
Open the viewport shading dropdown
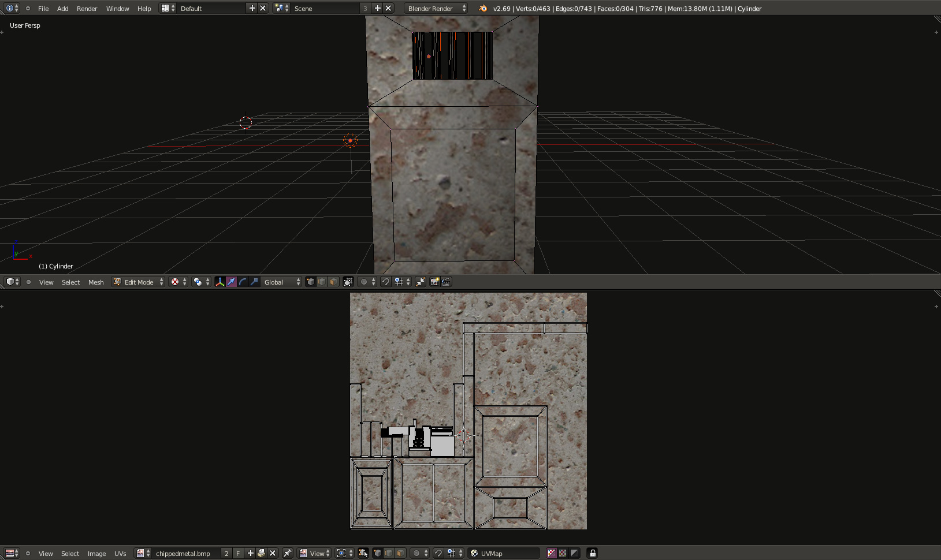(178, 282)
